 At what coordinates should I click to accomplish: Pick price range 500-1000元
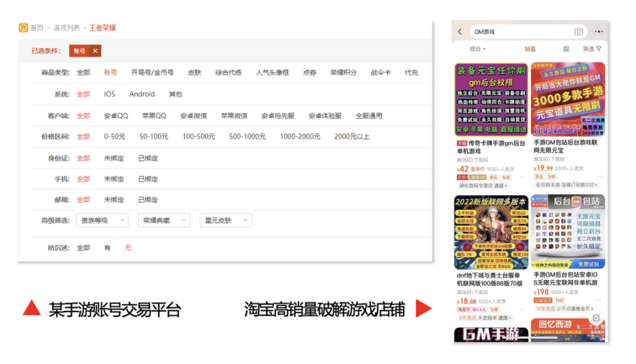pos(247,137)
